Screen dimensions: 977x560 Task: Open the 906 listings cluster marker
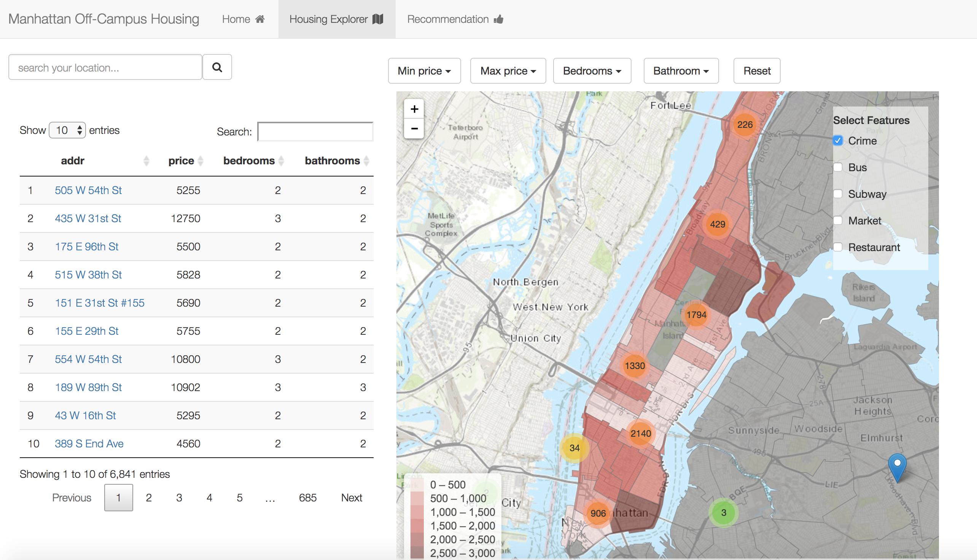[598, 513]
